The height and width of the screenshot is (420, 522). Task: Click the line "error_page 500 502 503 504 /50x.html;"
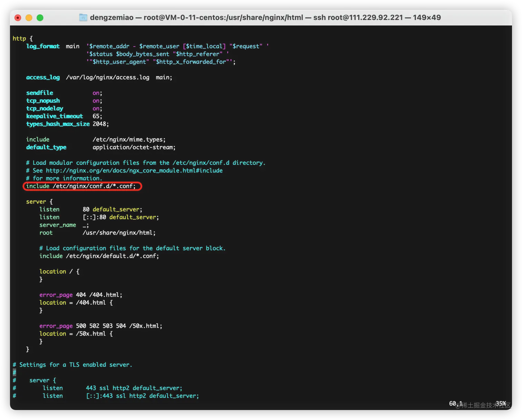101,326
